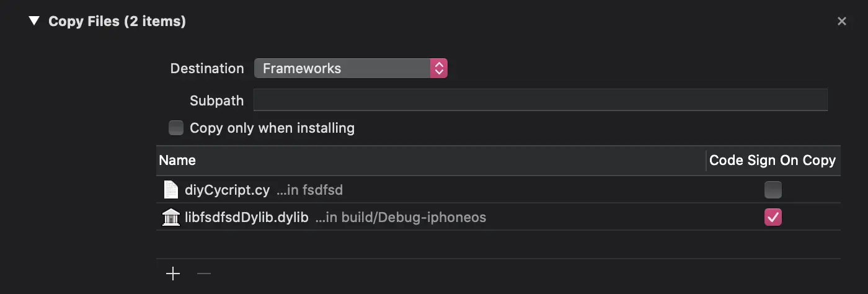The image size is (868, 294).
Task: Select the libfsdfsdDylib.dylib file name
Action: pos(246,218)
